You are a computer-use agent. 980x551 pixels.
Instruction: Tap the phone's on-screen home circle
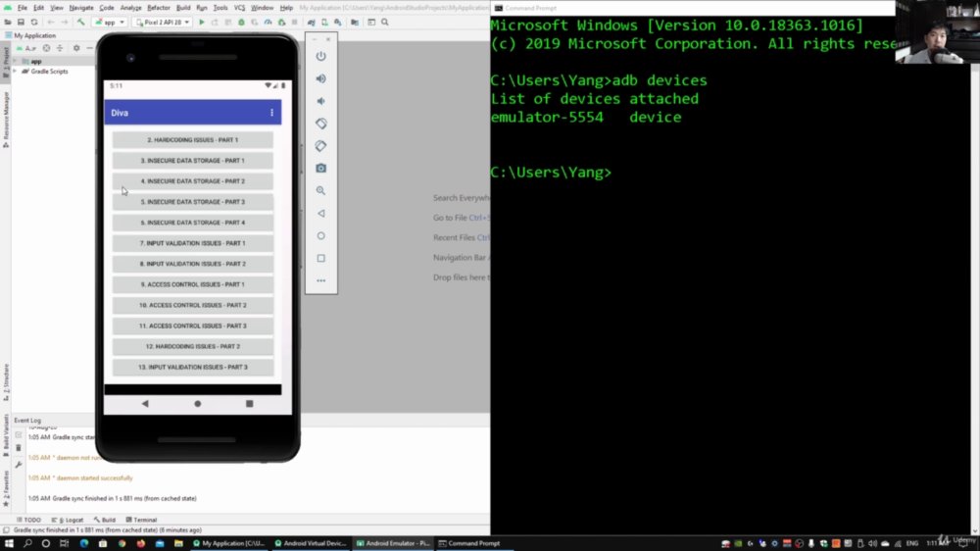coord(198,404)
